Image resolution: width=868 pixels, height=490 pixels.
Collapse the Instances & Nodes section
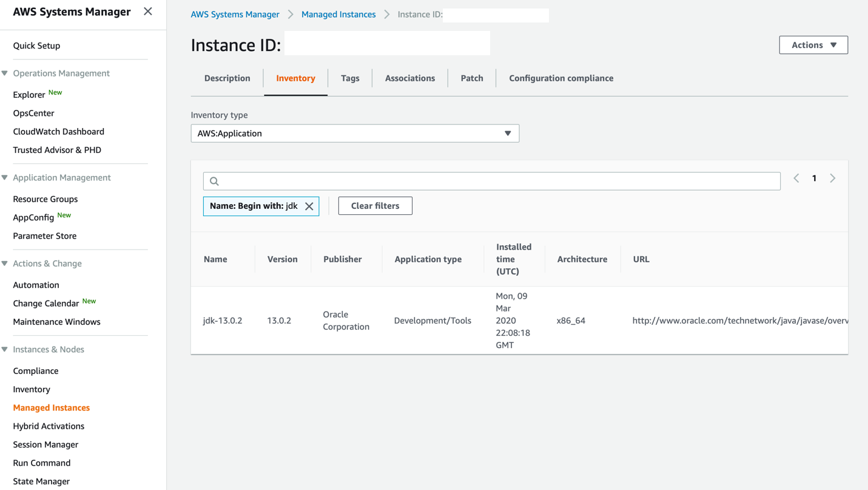click(x=5, y=349)
